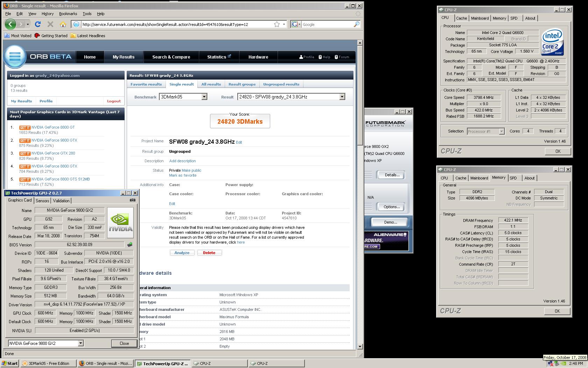Open Mainboard tab in upper CPU-Z window
The height and width of the screenshot is (368, 588).
pos(480,18)
